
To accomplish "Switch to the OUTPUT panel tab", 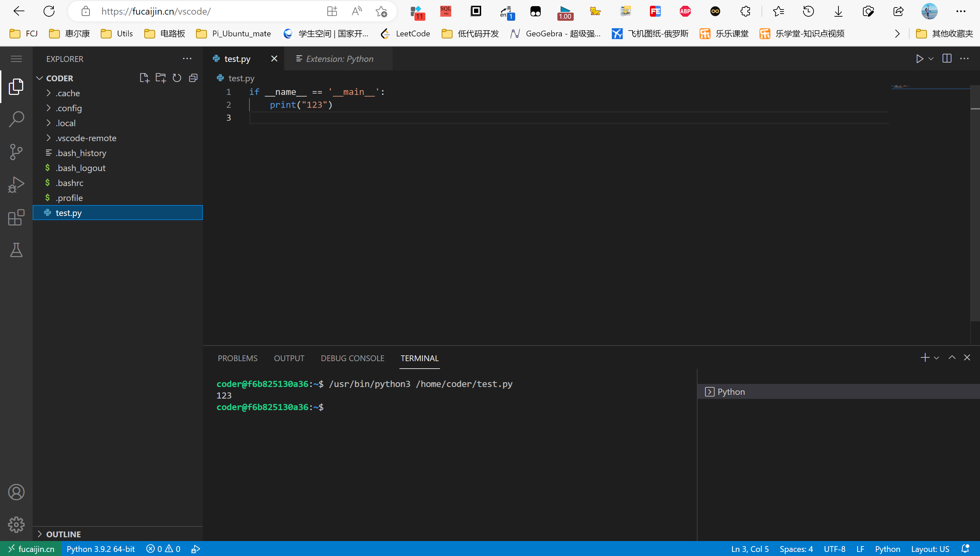I will 289,358.
